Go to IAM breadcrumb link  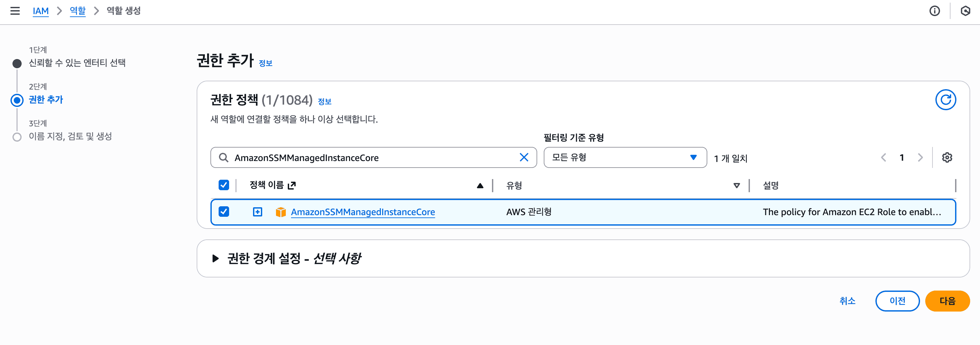tap(40, 11)
